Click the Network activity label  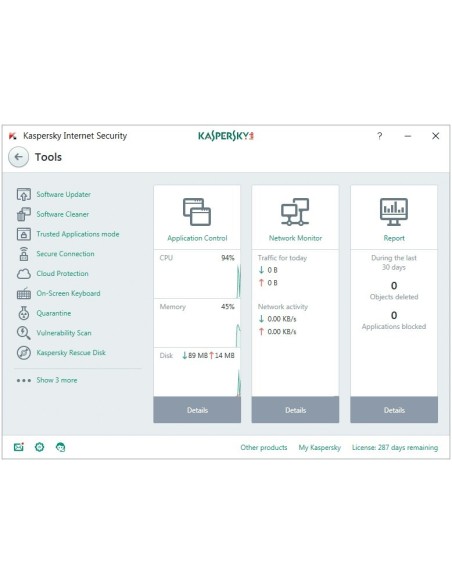coord(283,307)
